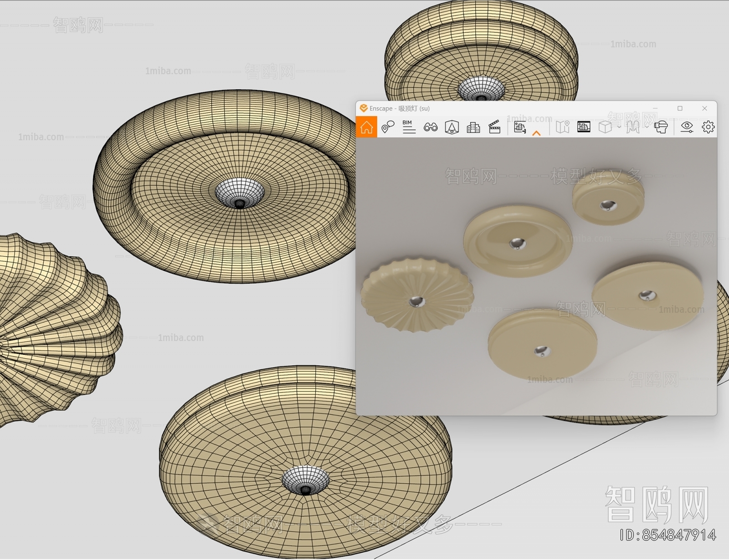Toggle the BIM info mode
This screenshot has height=560, width=729.
[x=409, y=127]
